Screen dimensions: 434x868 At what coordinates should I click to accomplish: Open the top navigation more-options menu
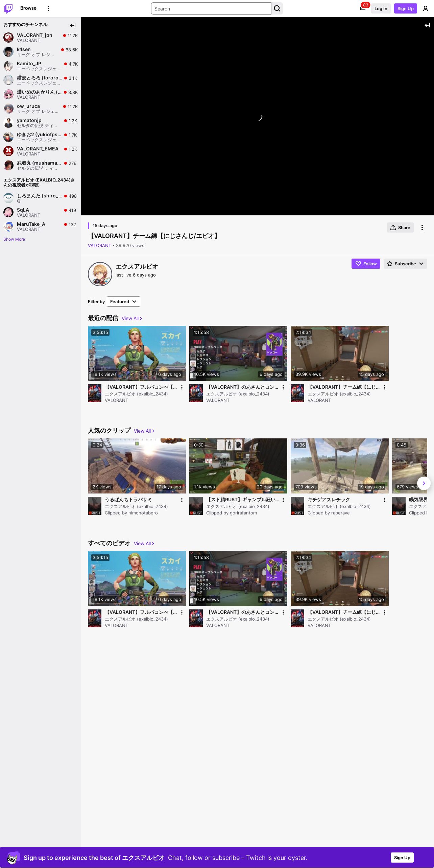[48, 8]
